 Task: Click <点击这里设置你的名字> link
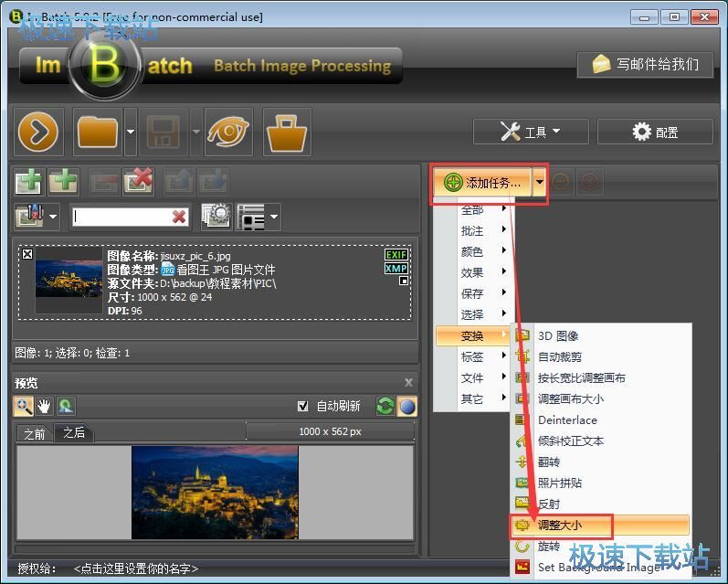(136, 568)
